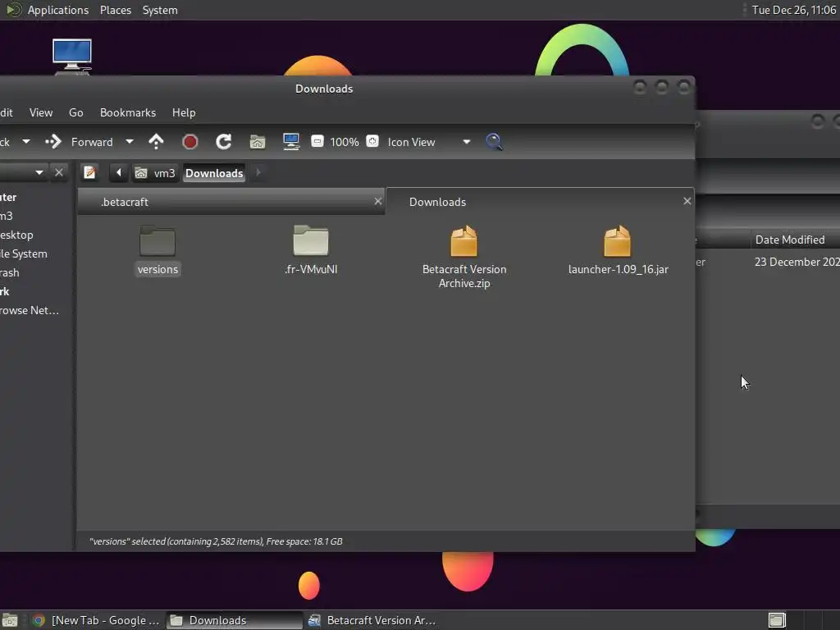Close the .betacraft tab
Screen dimensions: 840x630
click(378, 202)
